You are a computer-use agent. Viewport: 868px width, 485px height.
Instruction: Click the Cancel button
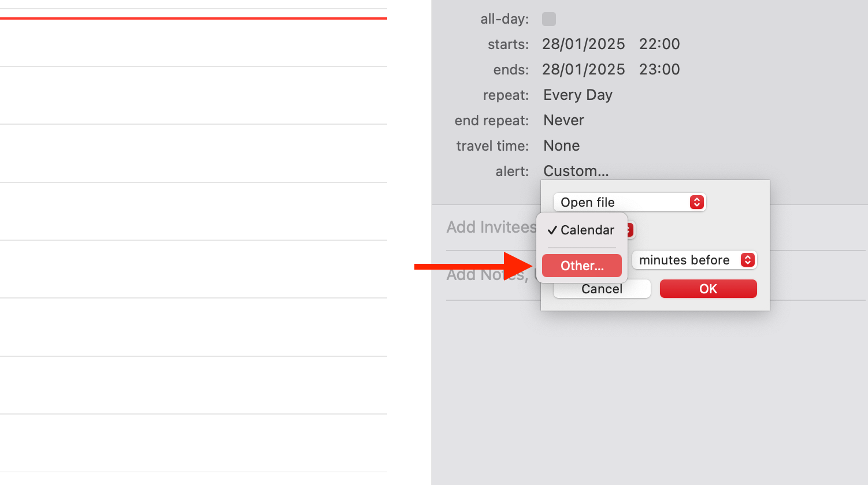pyautogui.click(x=602, y=289)
